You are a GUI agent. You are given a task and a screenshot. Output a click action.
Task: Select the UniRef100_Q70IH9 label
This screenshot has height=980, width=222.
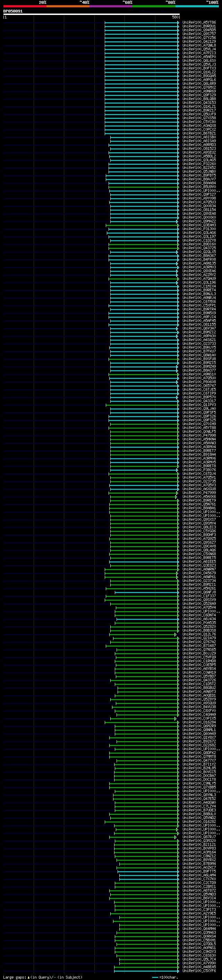[199, 424]
